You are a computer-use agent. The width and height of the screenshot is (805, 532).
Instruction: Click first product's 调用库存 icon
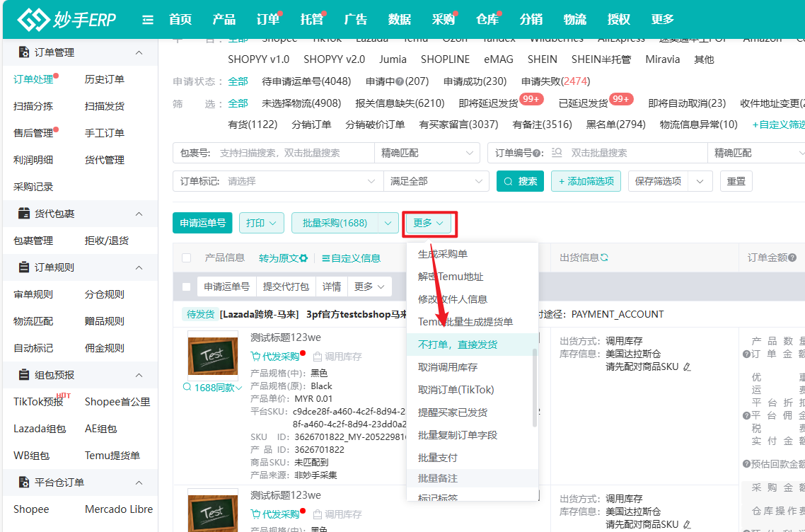tap(318, 357)
